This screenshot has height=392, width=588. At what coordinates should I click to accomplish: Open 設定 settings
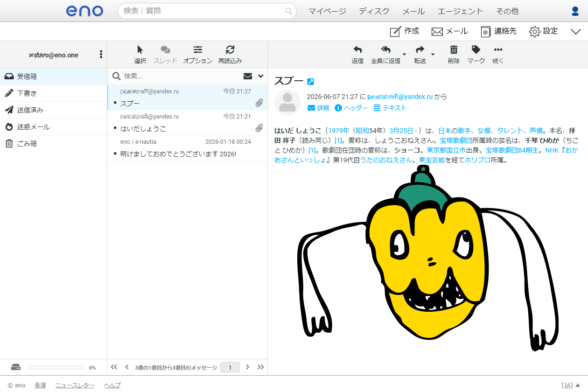[x=543, y=31]
